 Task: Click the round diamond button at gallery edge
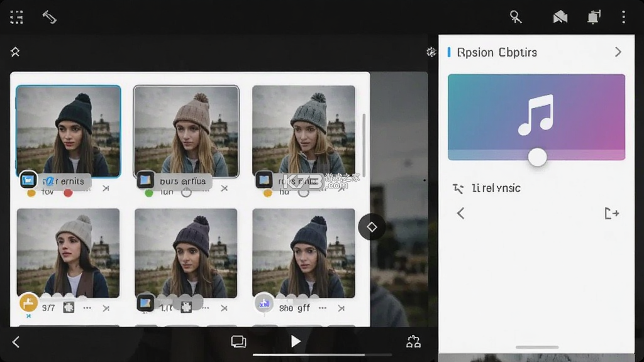pyautogui.click(x=372, y=227)
